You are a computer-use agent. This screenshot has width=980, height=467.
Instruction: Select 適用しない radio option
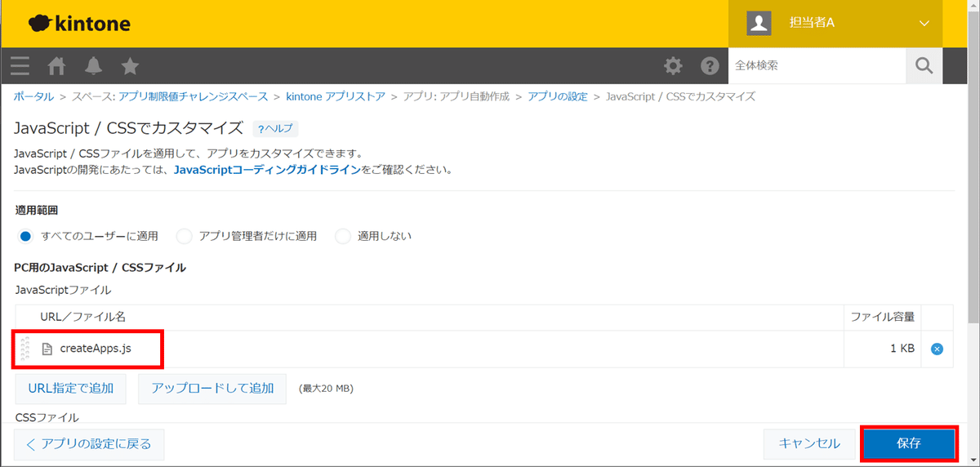click(x=343, y=236)
